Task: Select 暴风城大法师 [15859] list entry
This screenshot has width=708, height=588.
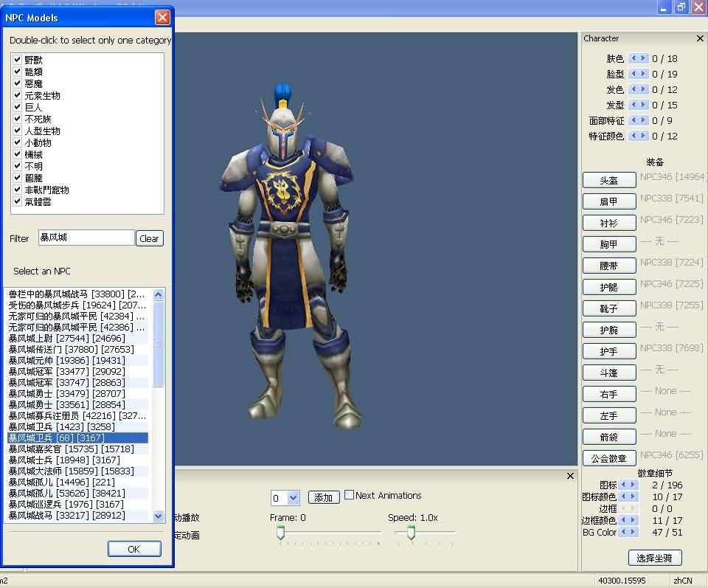Action: tap(77, 471)
